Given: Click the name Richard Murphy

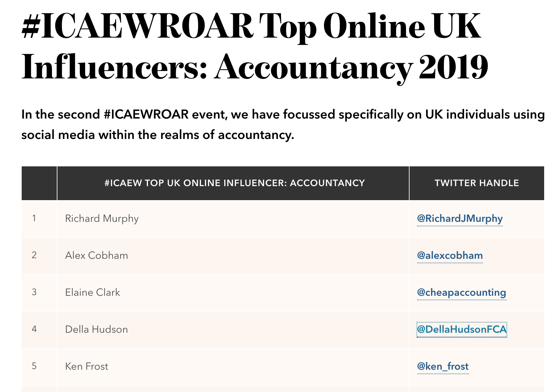Looking at the screenshot, I should click(102, 219).
